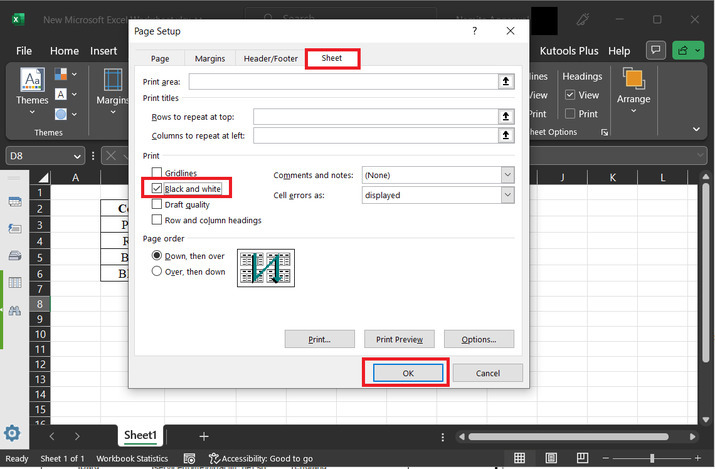Open the Kutools Plus tab

point(569,51)
